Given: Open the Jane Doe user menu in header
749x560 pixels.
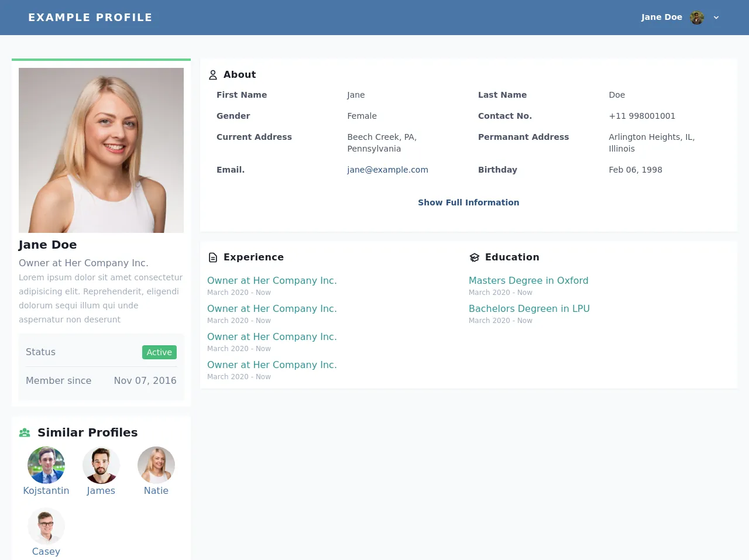Looking at the screenshot, I should 661,18.
